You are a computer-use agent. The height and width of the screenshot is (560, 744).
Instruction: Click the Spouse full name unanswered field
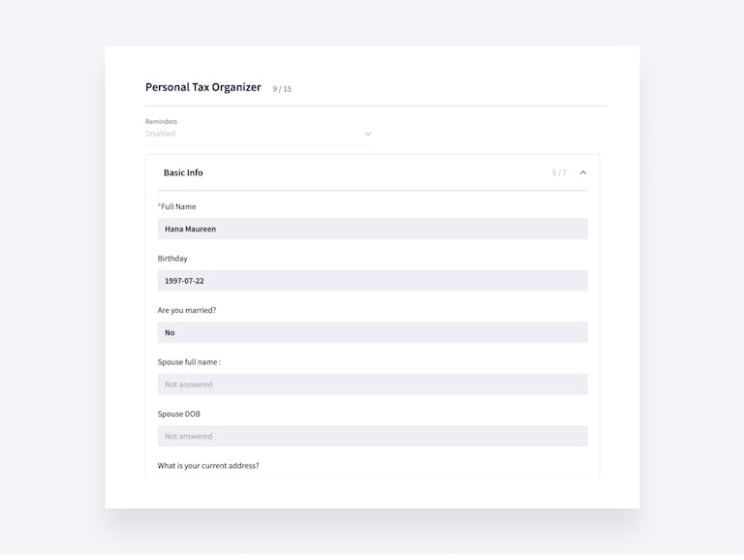pyautogui.click(x=372, y=385)
